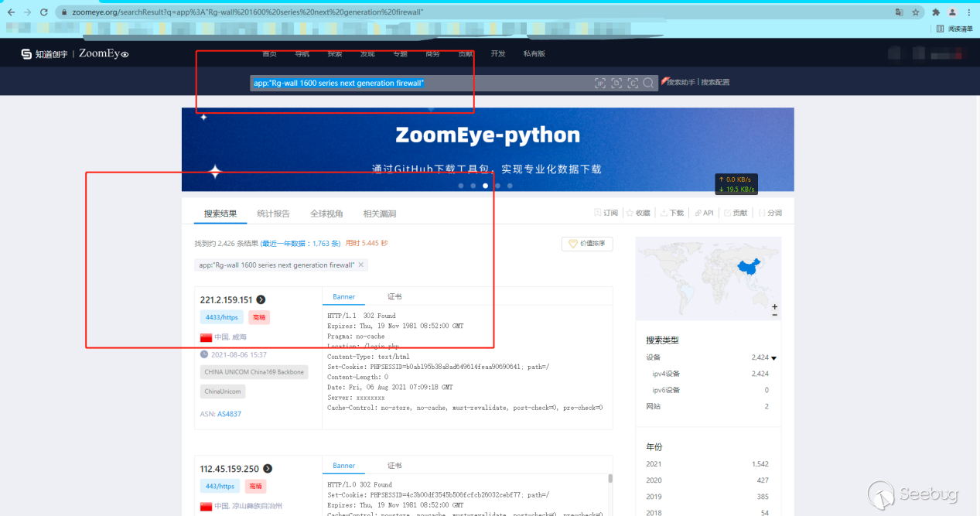Viewport: 980px width, 516px height.
Task: Click the arrow icon beside 221.2.159.151
Action: pyautogui.click(x=261, y=300)
